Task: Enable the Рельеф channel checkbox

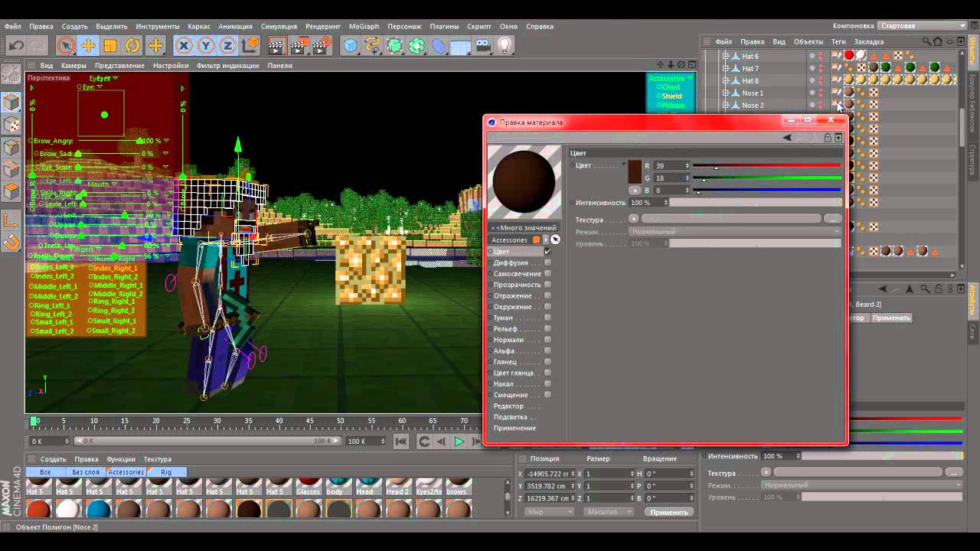Action: point(547,328)
